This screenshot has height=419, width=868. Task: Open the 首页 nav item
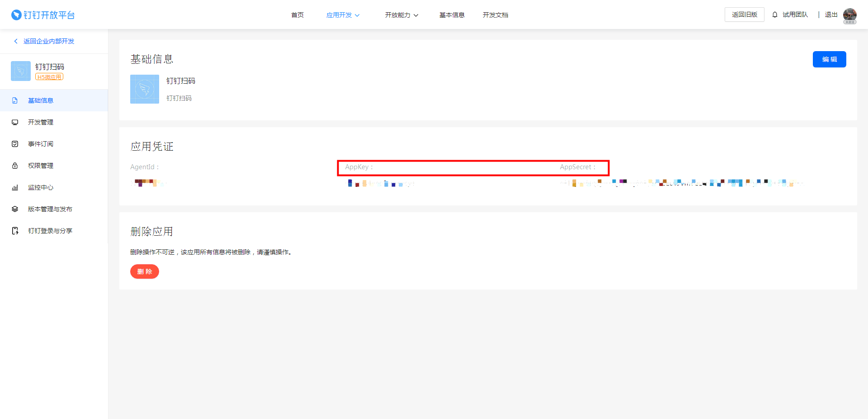(x=297, y=15)
